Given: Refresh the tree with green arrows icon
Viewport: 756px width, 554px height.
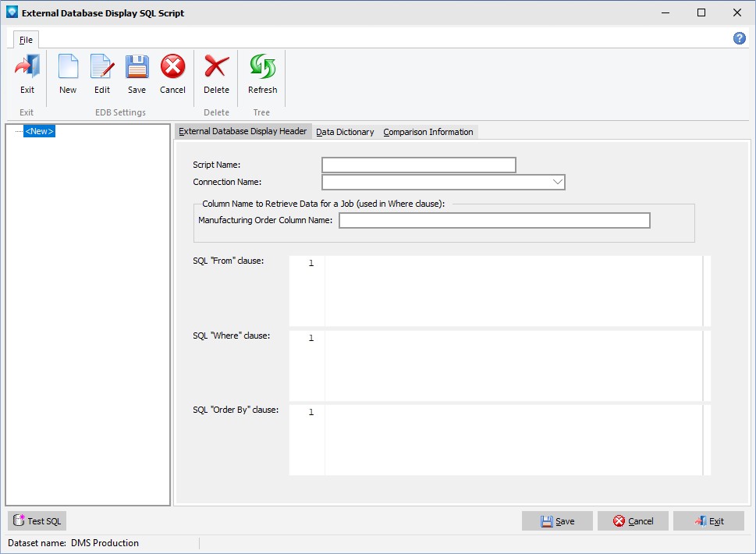Looking at the screenshot, I should (x=262, y=68).
